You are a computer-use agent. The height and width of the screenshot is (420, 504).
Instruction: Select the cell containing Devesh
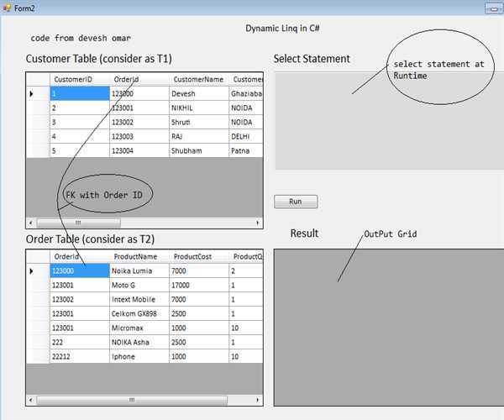pyautogui.click(x=198, y=94)
